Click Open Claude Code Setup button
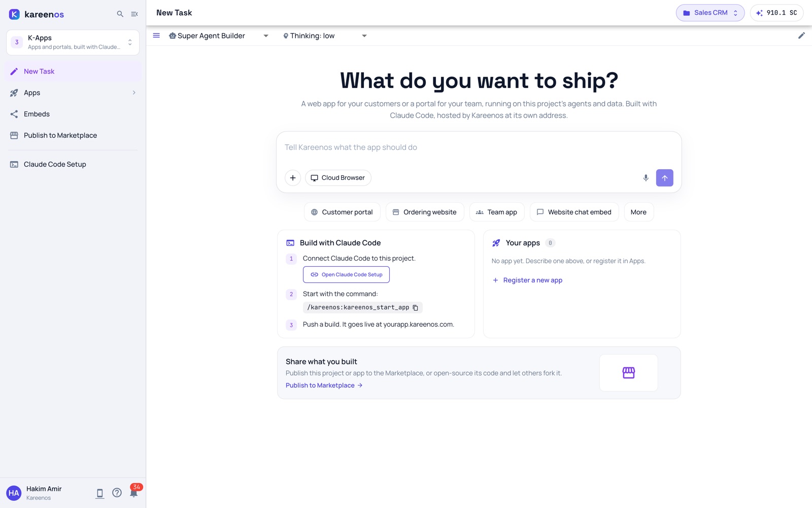Viewport: 812px width, 508px height. [346, 274]
